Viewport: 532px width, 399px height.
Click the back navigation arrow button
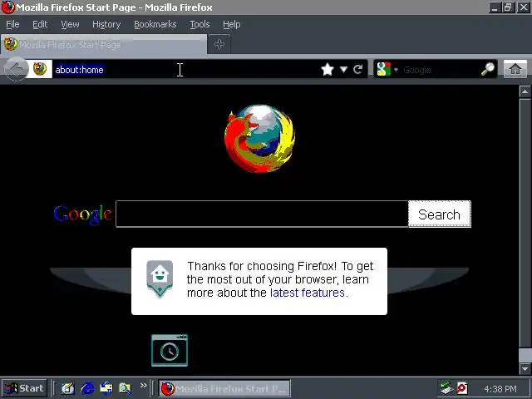click(x=16, y=69)
